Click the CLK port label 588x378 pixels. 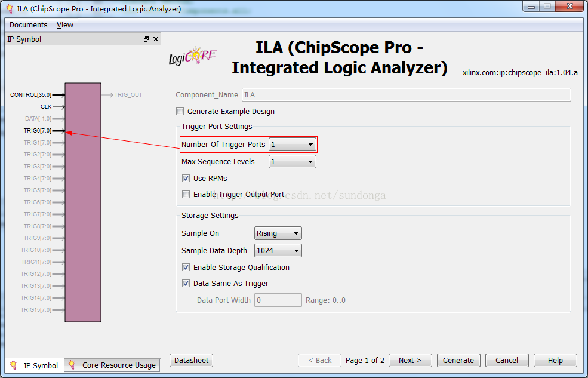(x=46, y=107)
